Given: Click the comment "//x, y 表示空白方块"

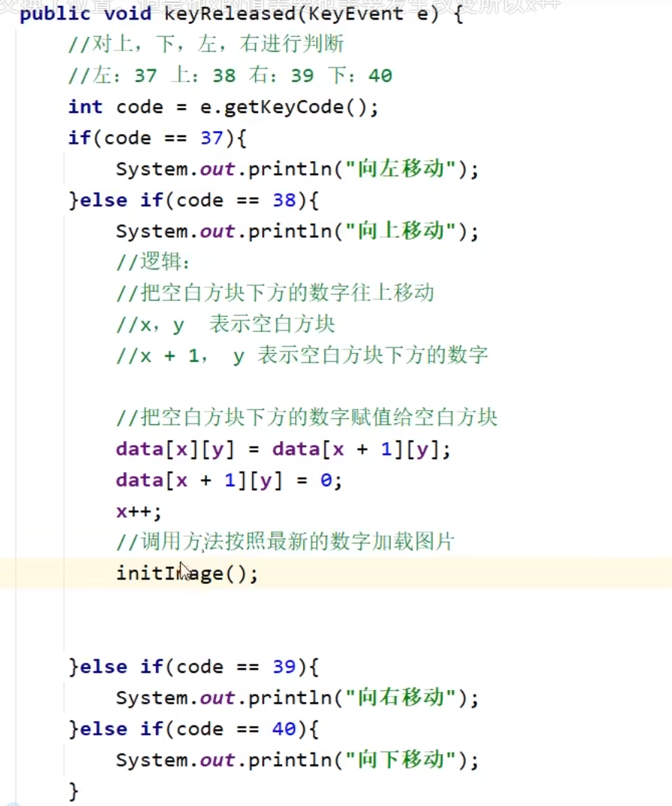Looking at the screenshot, I should [x=226, y=324].
